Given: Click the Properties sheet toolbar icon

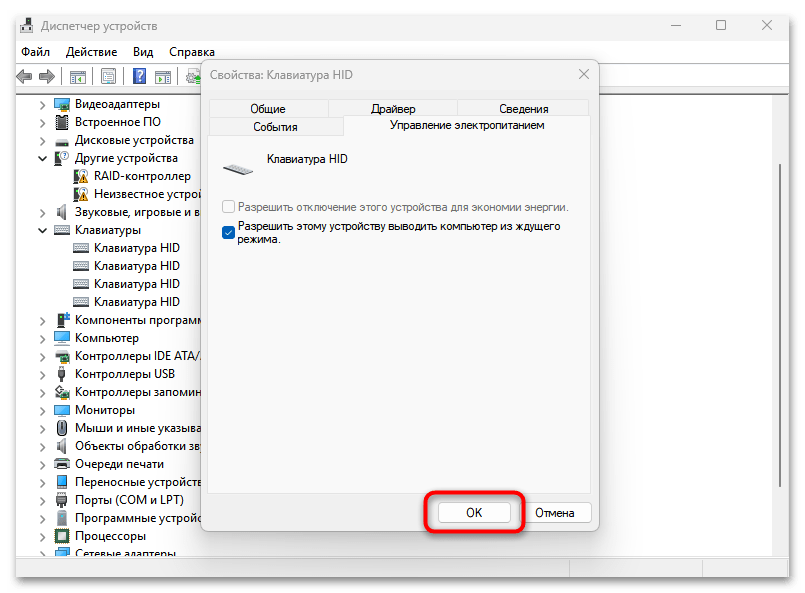Looking at the screenshot, I should tap(109, 76).
